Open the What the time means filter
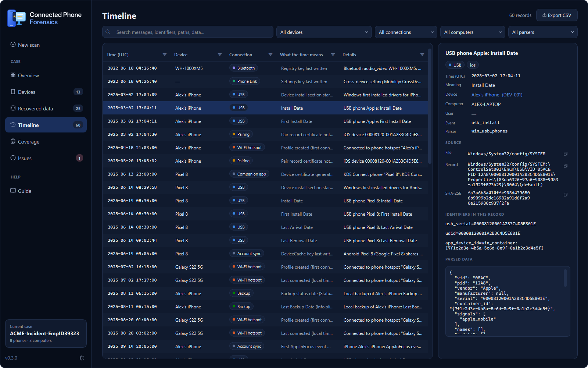This screenshot has width=588, height=368. (333, 54)
